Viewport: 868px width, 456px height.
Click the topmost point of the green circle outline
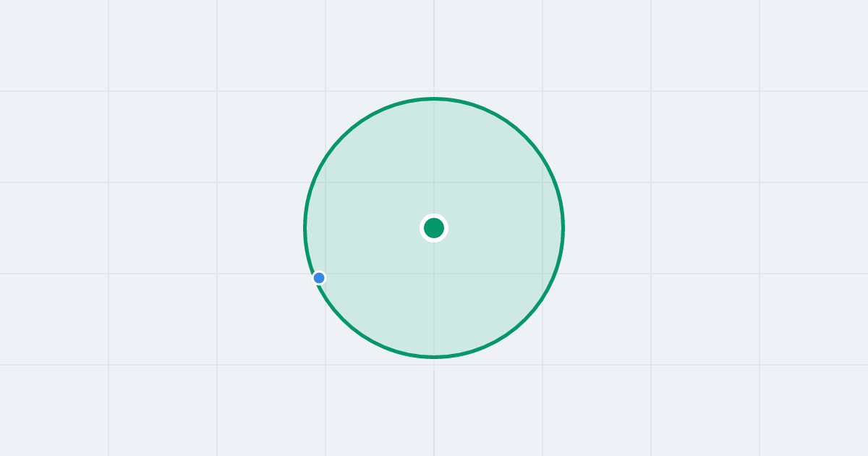coord(434,98)
